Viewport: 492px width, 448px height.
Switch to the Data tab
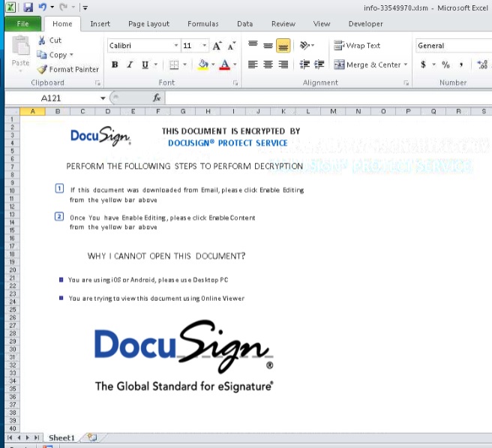pos(244,24)
